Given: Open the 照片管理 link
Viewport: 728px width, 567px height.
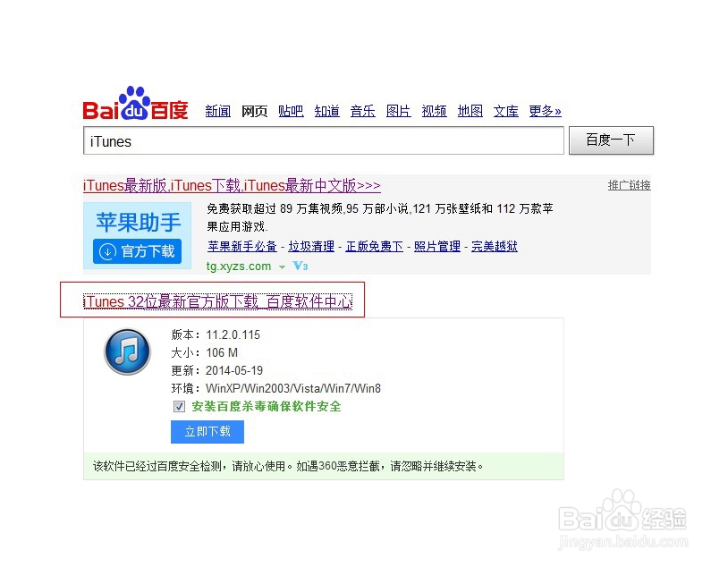Looking at the screenshot, I should point(437,246).
